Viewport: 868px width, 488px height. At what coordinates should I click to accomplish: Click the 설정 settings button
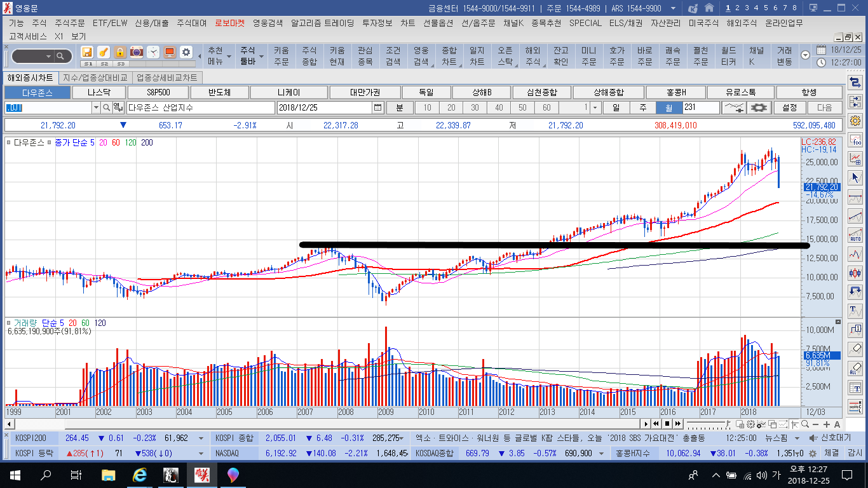(790, 107)
